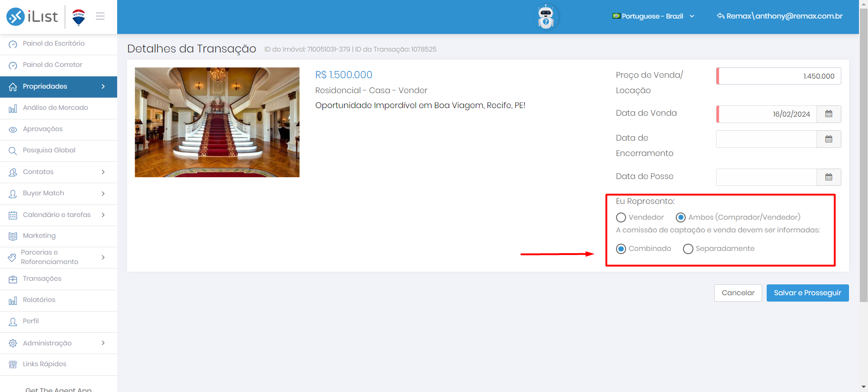Click the Pesquisa Global magnifier icon
Screen dimensions: 868x392
[x=13, y=151]
